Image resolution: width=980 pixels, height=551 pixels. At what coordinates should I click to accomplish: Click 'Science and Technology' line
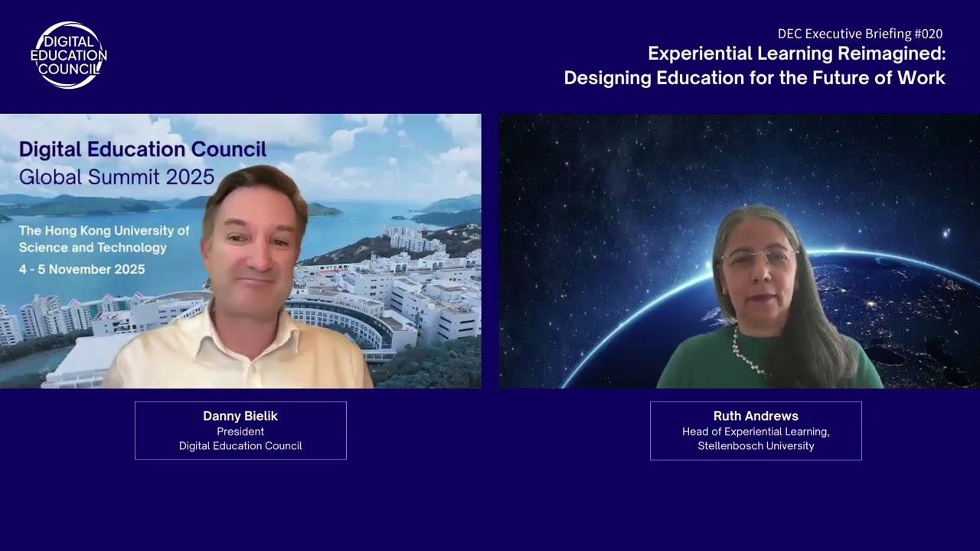(93, 248)
